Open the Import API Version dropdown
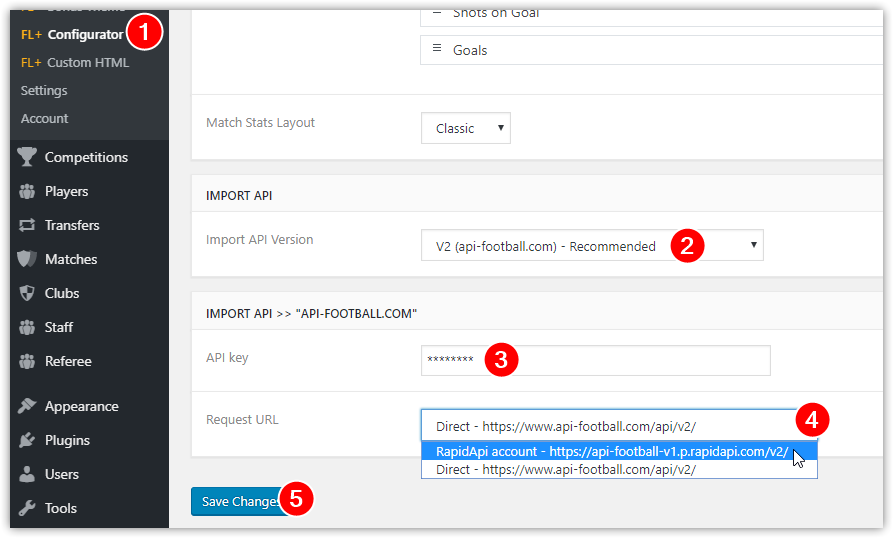This screenshot has height=538, width=893. pos(592,245)
